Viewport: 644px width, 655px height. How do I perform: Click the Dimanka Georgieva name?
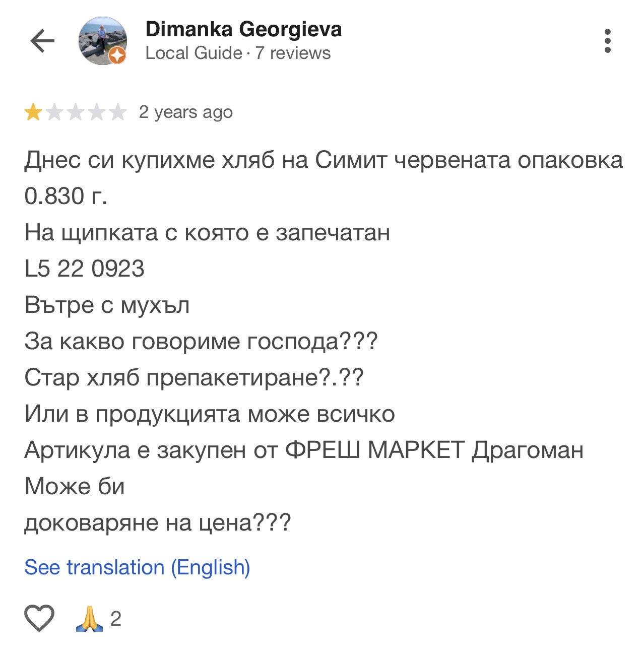pyautogui.click(x=243, y=29)
